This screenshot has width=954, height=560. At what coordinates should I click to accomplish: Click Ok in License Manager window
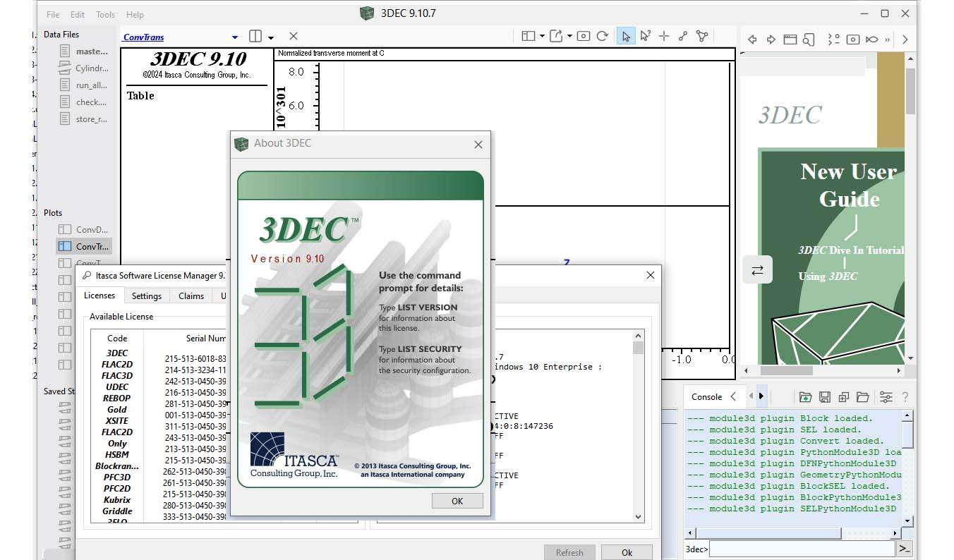tap(627, 552)
